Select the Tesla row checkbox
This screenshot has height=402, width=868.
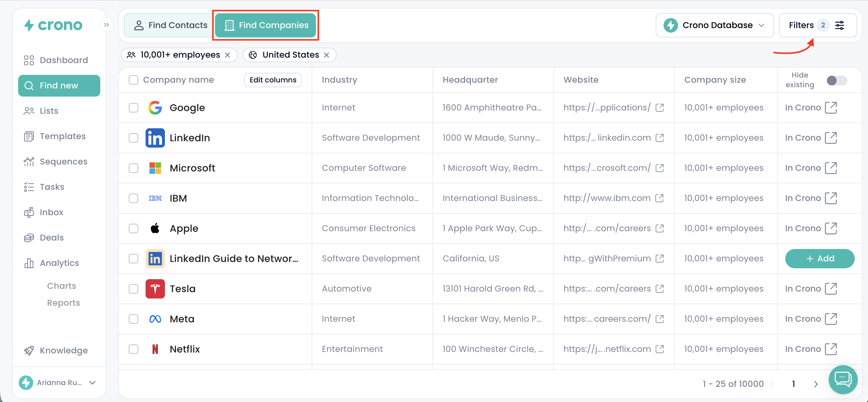click(133, 289)
